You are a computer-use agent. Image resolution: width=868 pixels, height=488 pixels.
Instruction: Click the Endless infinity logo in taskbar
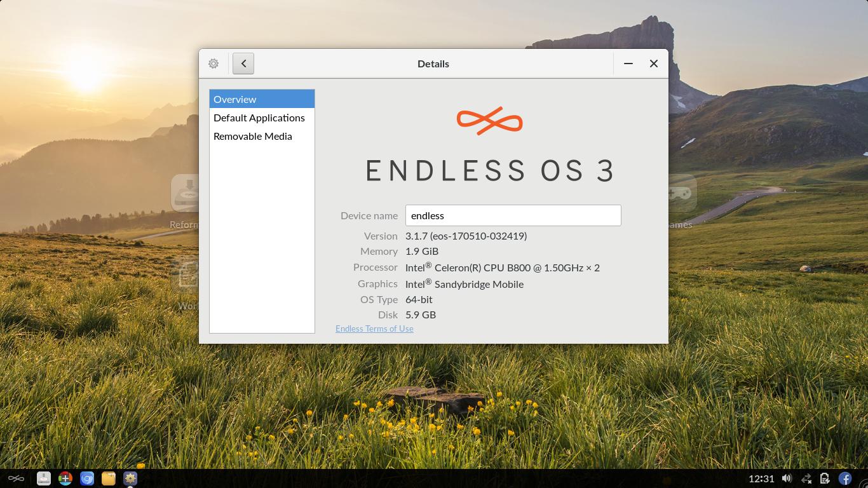pos(16,478)
